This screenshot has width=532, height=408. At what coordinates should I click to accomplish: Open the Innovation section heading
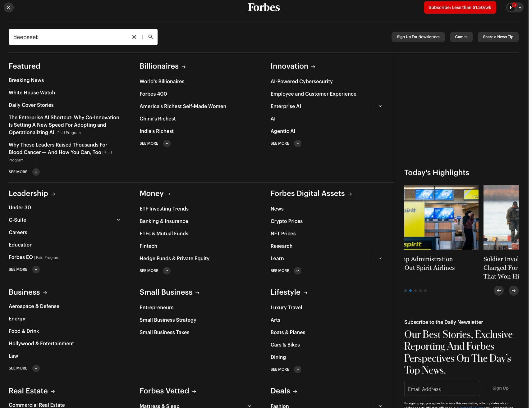(293, 66)
